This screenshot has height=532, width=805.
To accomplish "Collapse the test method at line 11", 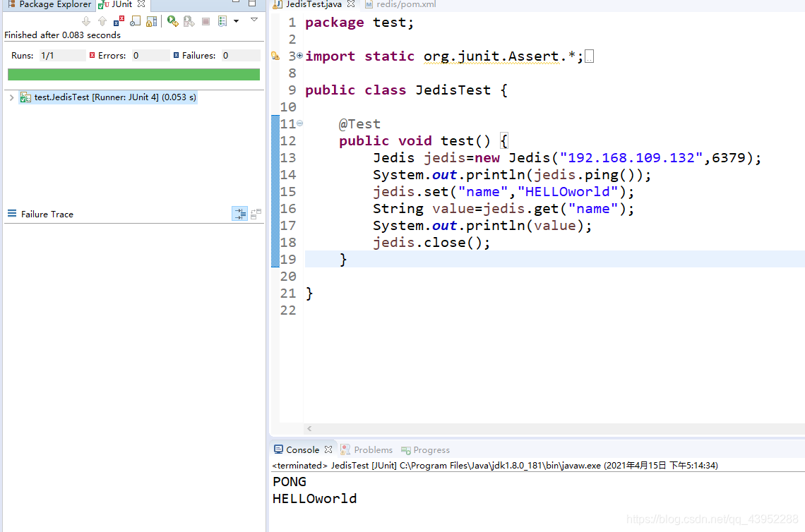I will 300,123.
